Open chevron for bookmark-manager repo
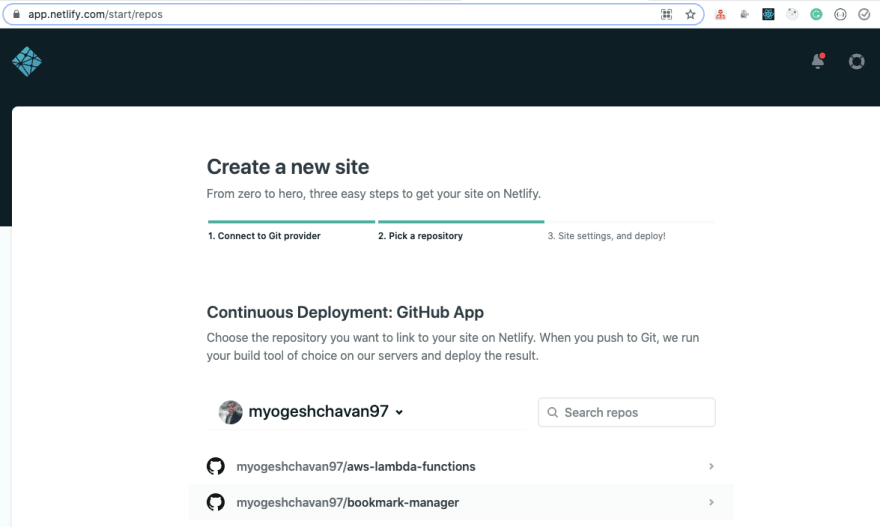 click(711, 502)
